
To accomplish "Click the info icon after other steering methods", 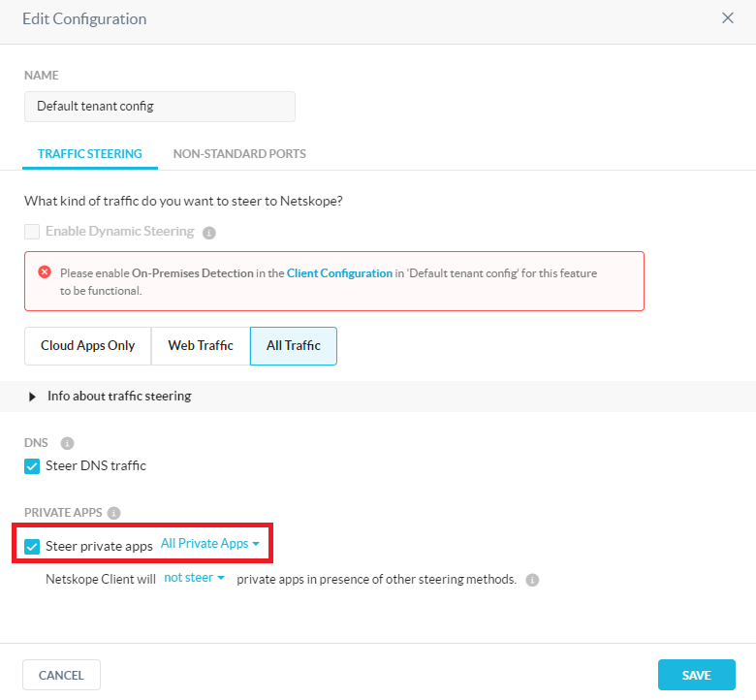I will click(x=532, y=580).
